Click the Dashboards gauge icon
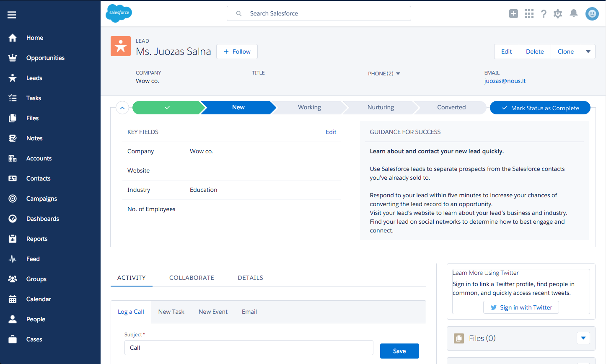Image resolution: width=606 pixels, height=364 pixels. point(13,219)
